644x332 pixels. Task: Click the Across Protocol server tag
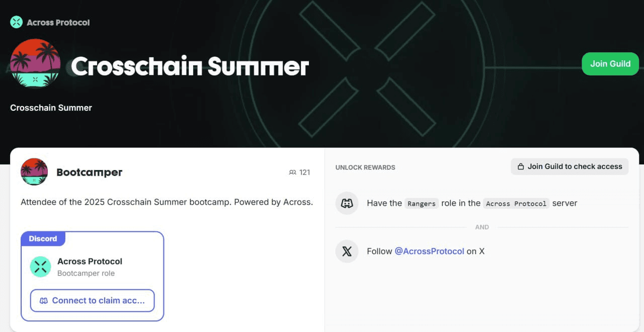click(516, 203)
